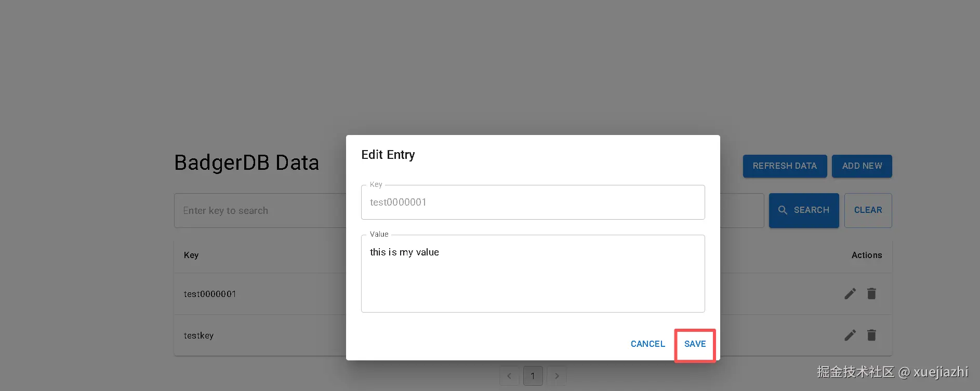Viewport: 980px width, 391px height.
Task: Cancel the Edit Entry dialog
Action: pyautogui.click(x=647, y=344)
